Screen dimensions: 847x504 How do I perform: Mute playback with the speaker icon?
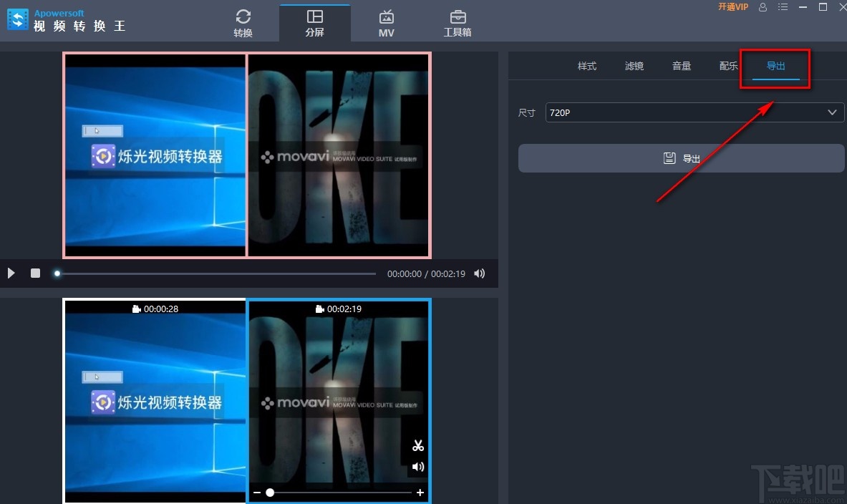click(479, 273)
